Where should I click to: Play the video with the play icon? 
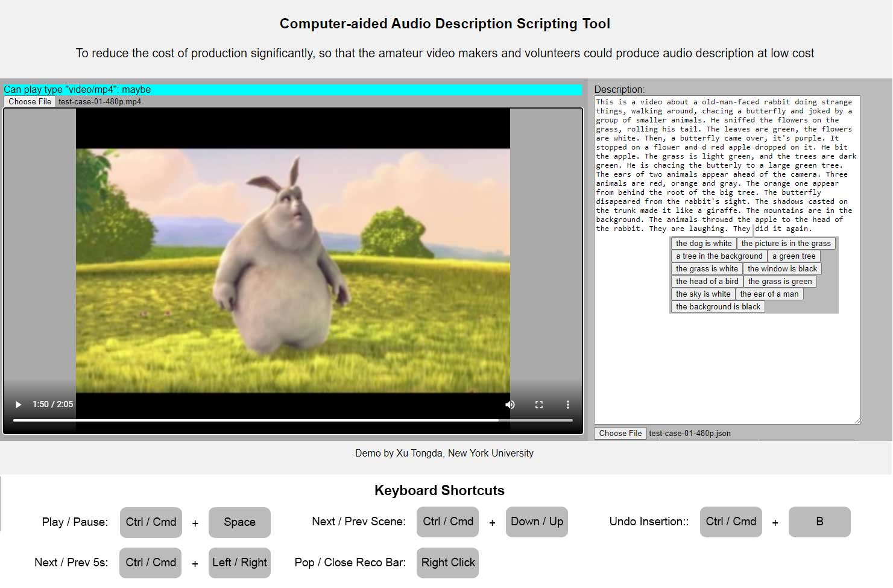[19, 404]
